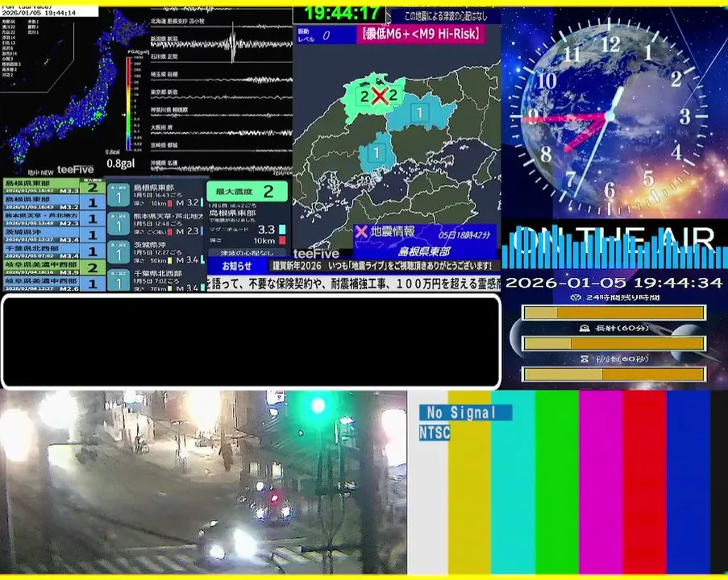Click the green color bar in test pattern
Viewport: 728px width, 580px height.
click(x=557, y=483)
